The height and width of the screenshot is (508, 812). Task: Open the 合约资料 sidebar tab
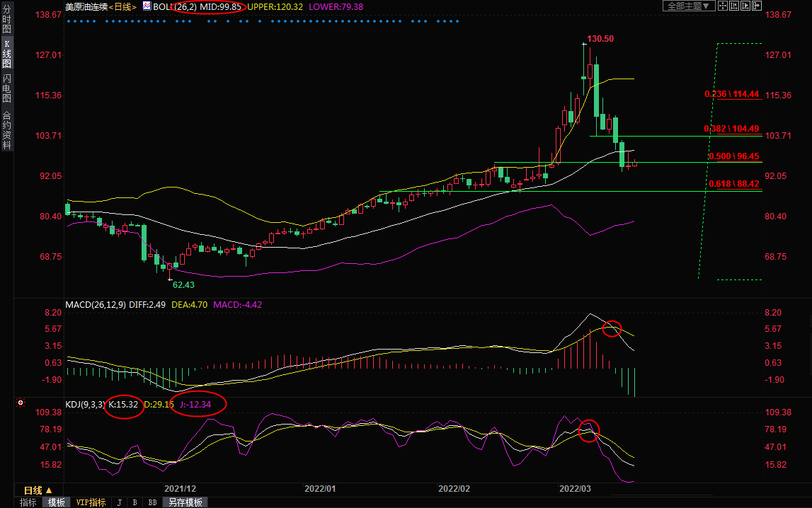point(6,130)
